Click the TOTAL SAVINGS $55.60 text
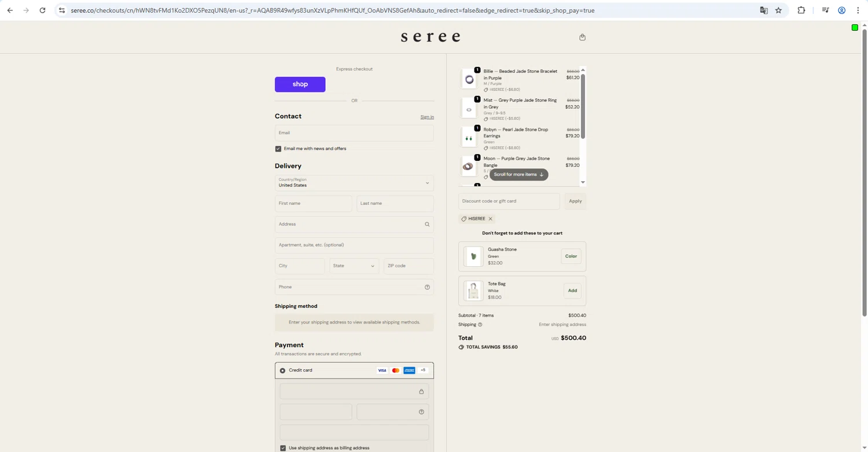This screenshot has height=452, width=868. pos(492,347)
